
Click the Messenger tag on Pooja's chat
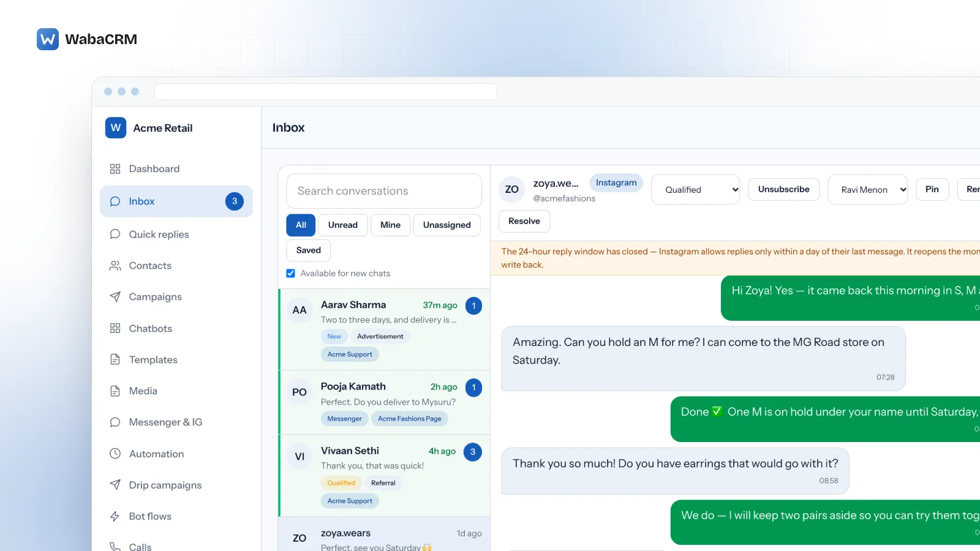pyautogui.click(x=344, y=419)
